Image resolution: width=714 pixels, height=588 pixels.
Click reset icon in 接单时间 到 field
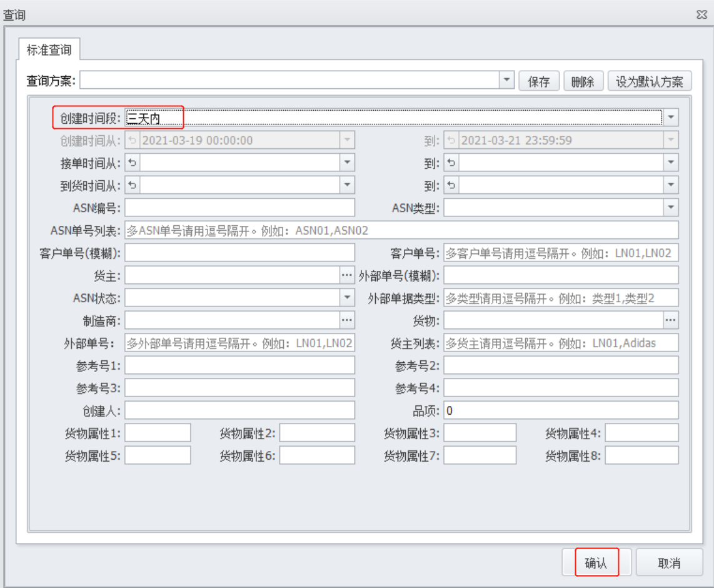[451, 163]
